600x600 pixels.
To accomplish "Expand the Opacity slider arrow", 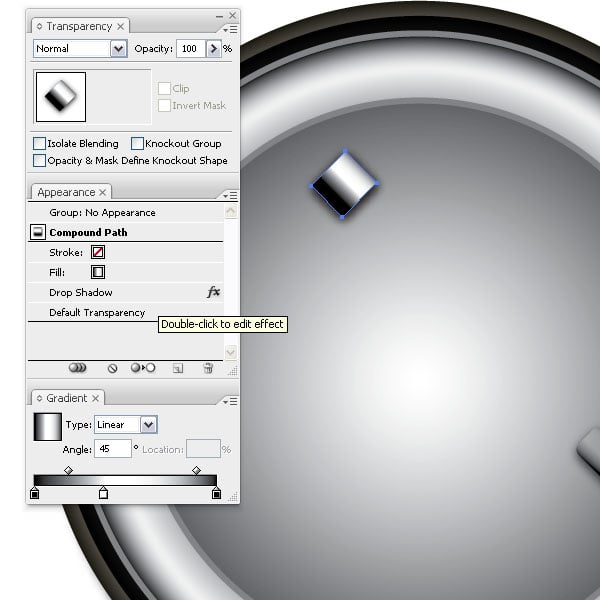I will [213, 48].
